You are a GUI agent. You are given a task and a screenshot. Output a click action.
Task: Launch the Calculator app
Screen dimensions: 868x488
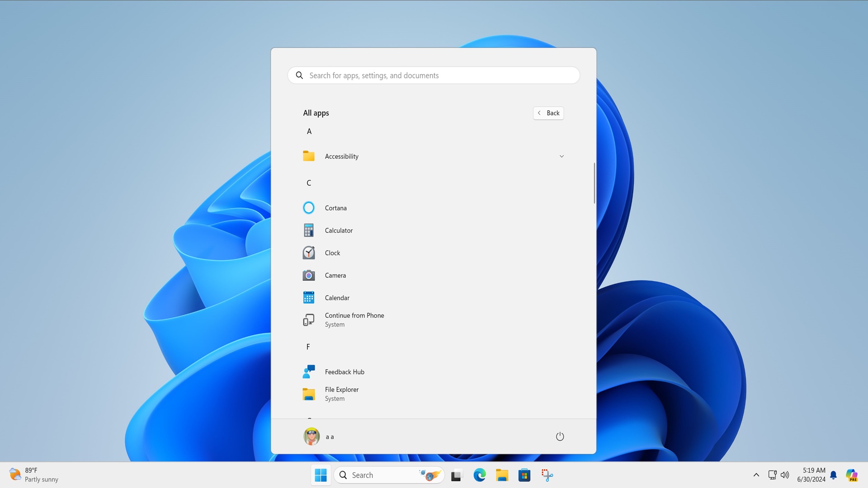(x=339, y=230)
